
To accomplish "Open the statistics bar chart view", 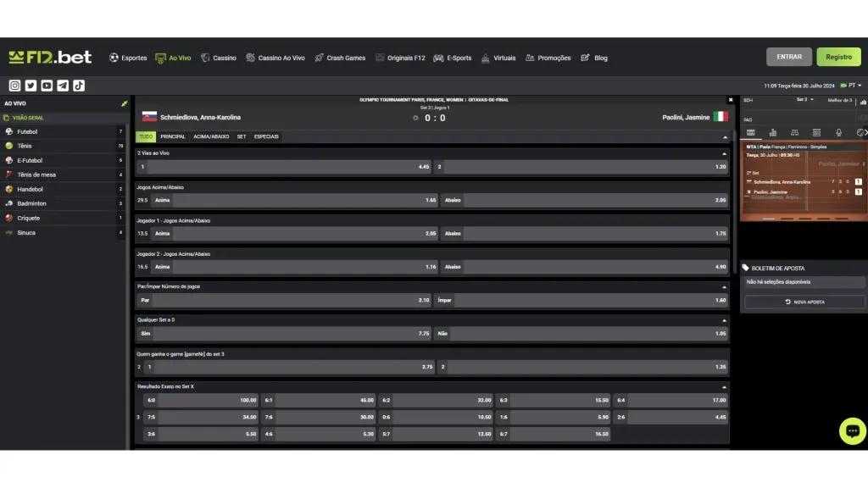I will pyautogui.click(x=772, y=132).
